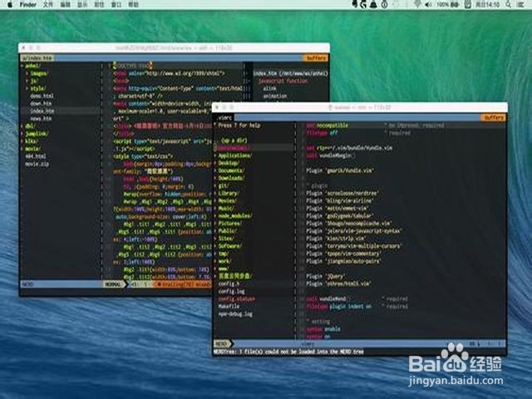Open the config.h file
This screenshot has height=399, width=532.
[x=229, y=283]
